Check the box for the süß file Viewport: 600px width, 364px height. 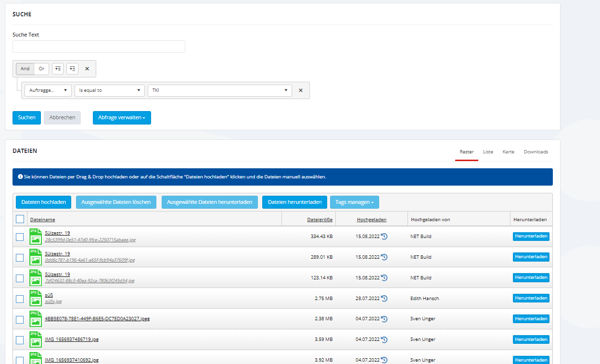point(20,299)
